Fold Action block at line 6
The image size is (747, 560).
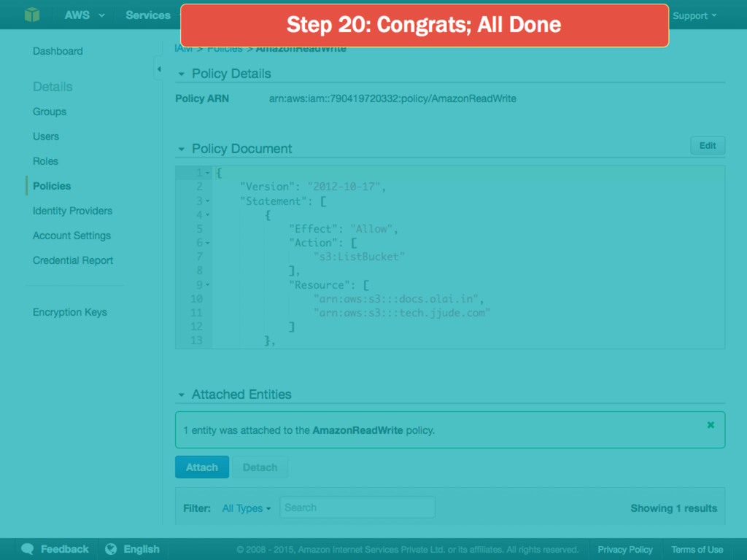click(x=208, y=243)
